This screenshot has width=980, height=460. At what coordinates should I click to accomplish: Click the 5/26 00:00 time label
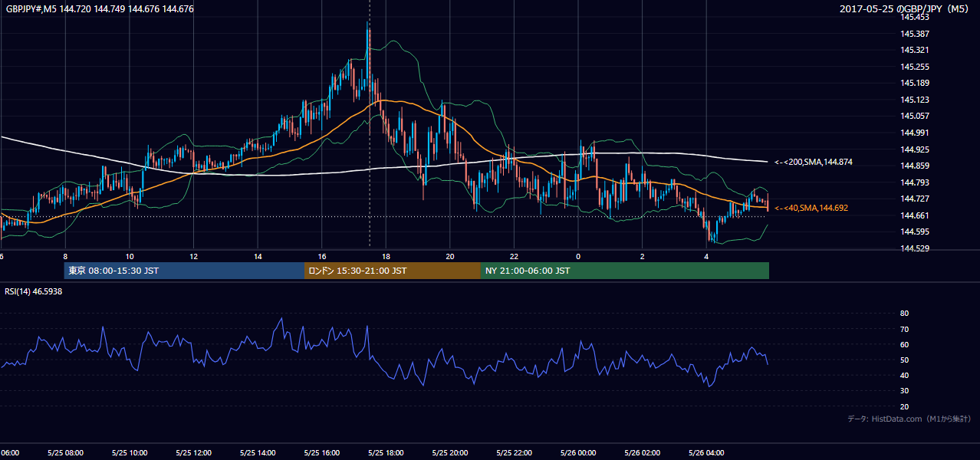pos(578,452)
